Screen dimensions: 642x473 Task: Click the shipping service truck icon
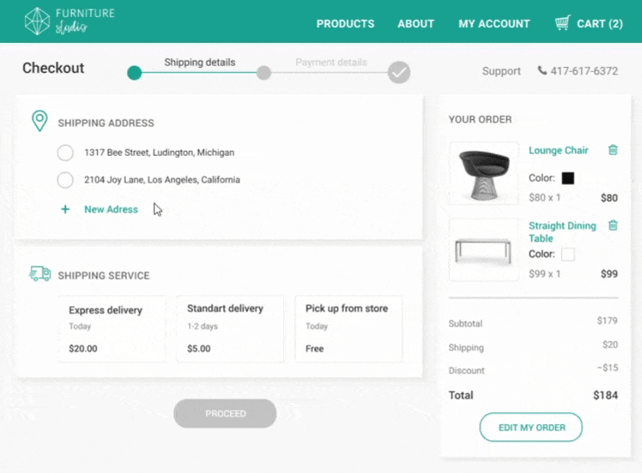(40, 274)
